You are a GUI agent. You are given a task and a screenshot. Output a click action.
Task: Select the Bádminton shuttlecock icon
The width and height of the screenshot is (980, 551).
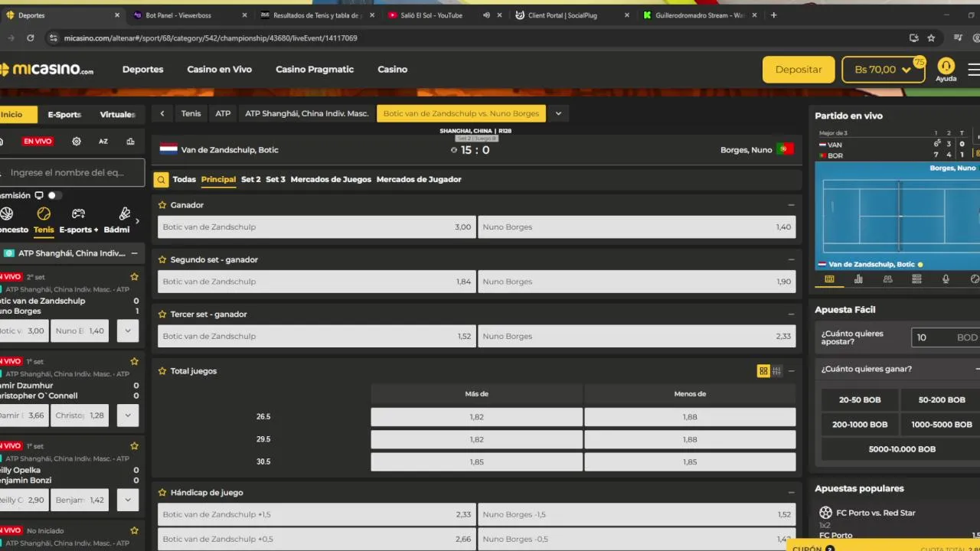[x=125, y=214]
